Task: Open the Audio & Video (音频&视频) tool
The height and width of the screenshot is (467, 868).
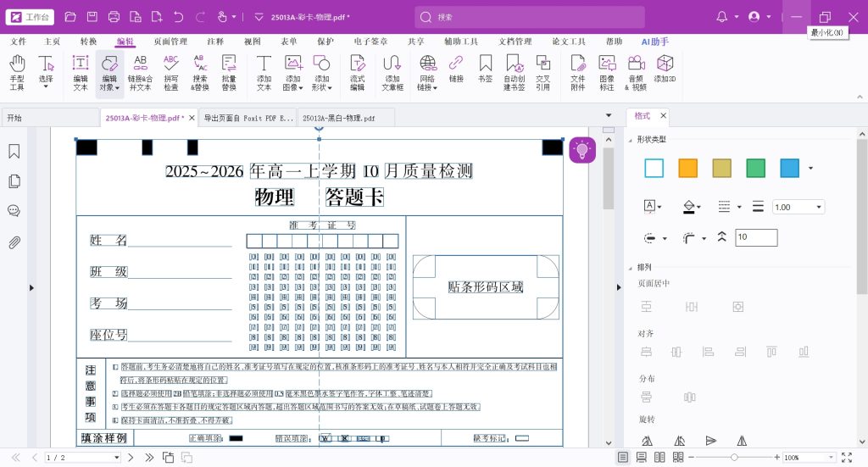Action: (x=635, y=71)
